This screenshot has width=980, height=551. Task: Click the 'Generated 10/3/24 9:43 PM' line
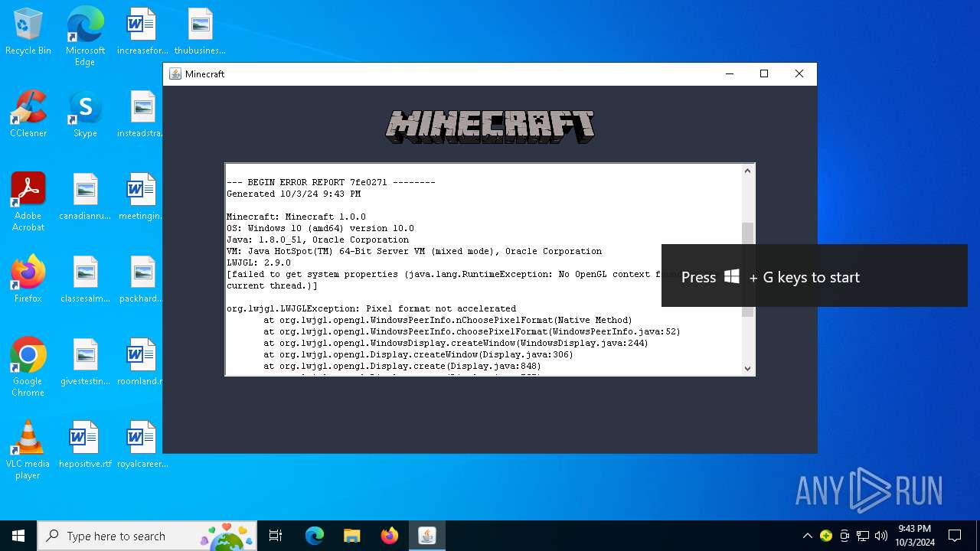point(293,194)
